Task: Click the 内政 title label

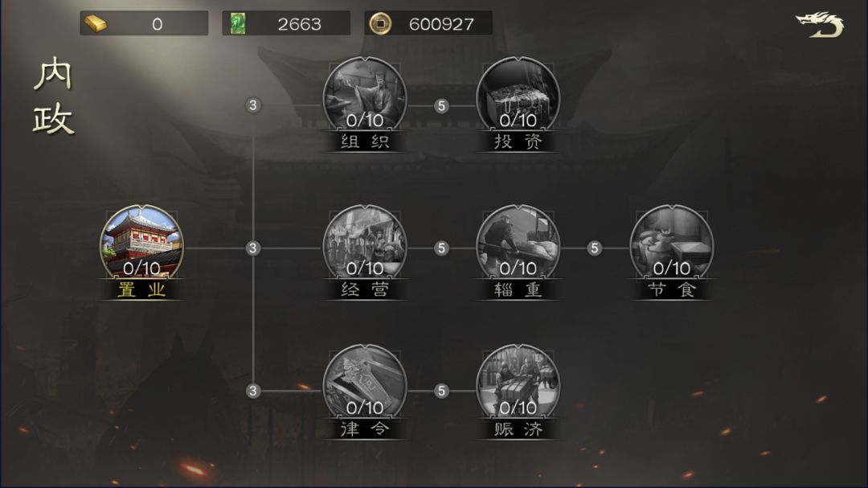Action: point(53,96)
